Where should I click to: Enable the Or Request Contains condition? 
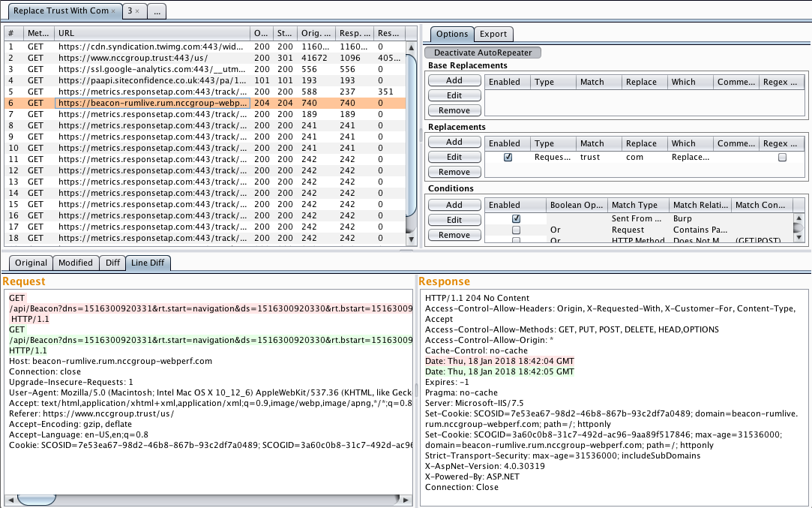(x=516, y=230)
